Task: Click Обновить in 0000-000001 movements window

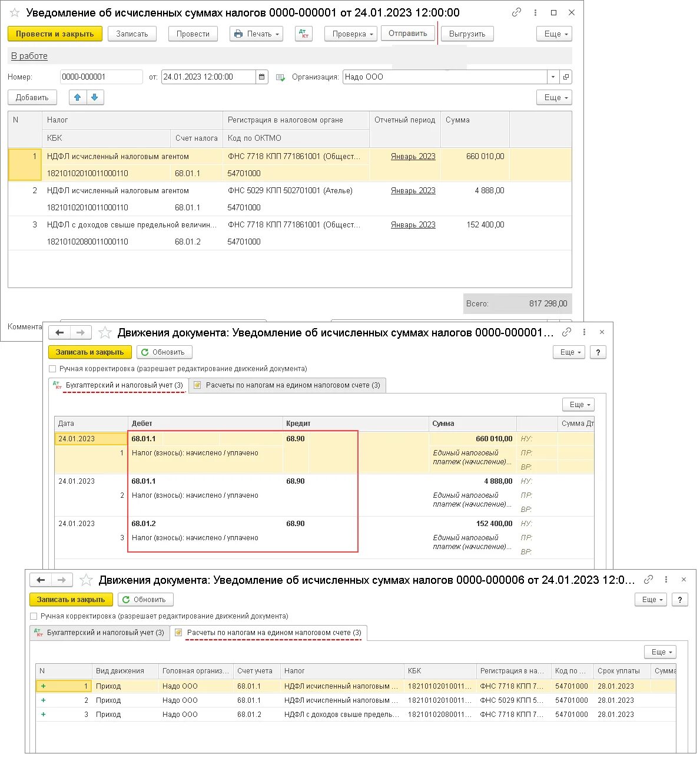Action: 164,352
